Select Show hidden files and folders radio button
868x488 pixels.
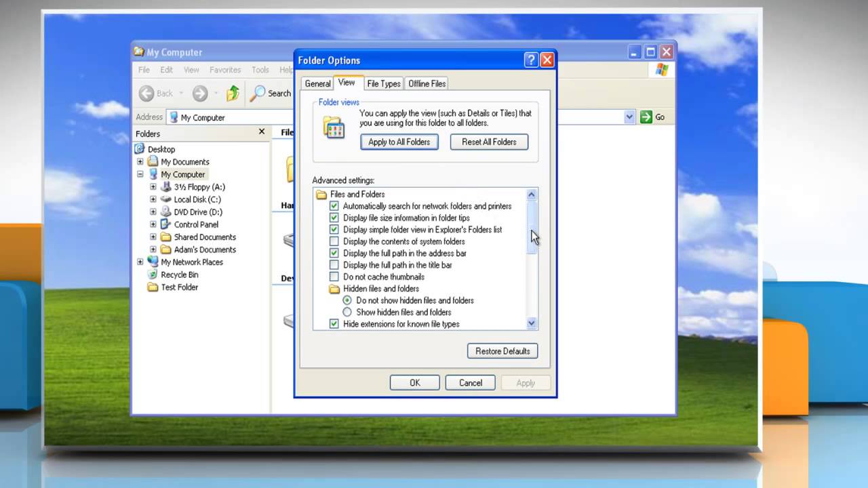tap(347, 312)
